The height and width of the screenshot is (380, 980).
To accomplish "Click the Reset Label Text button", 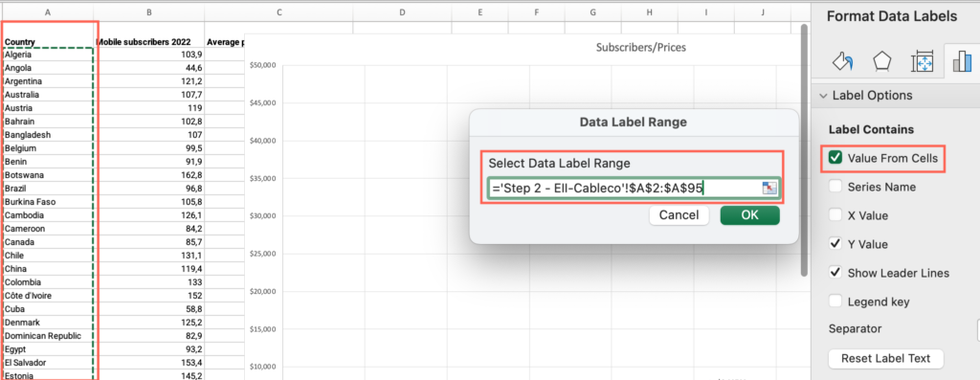I will 885,358.
